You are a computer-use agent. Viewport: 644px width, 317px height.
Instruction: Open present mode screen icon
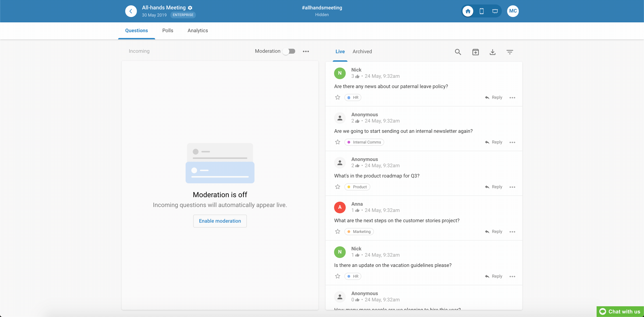[x=495, y=11]
